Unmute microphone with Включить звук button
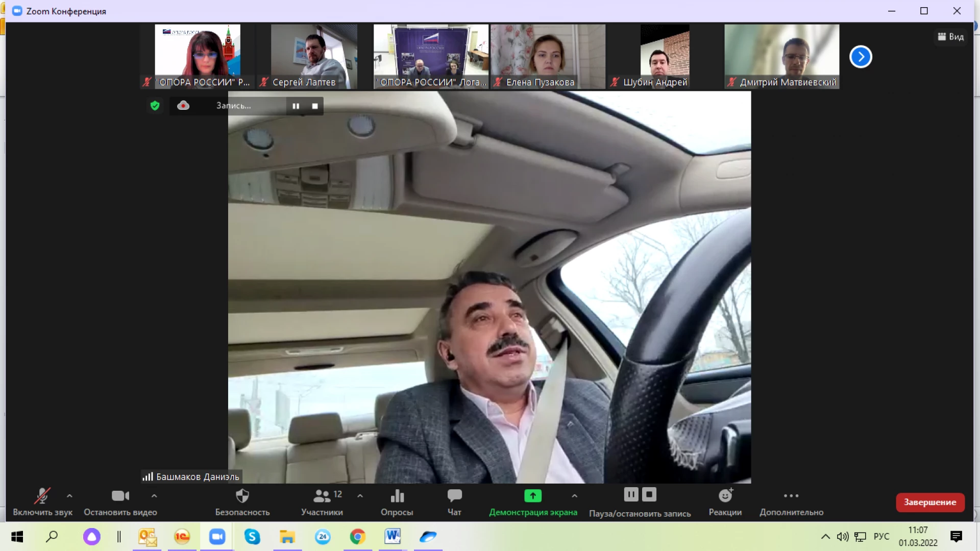This screenshot has height=551, width=980. [x=42, y=502]
